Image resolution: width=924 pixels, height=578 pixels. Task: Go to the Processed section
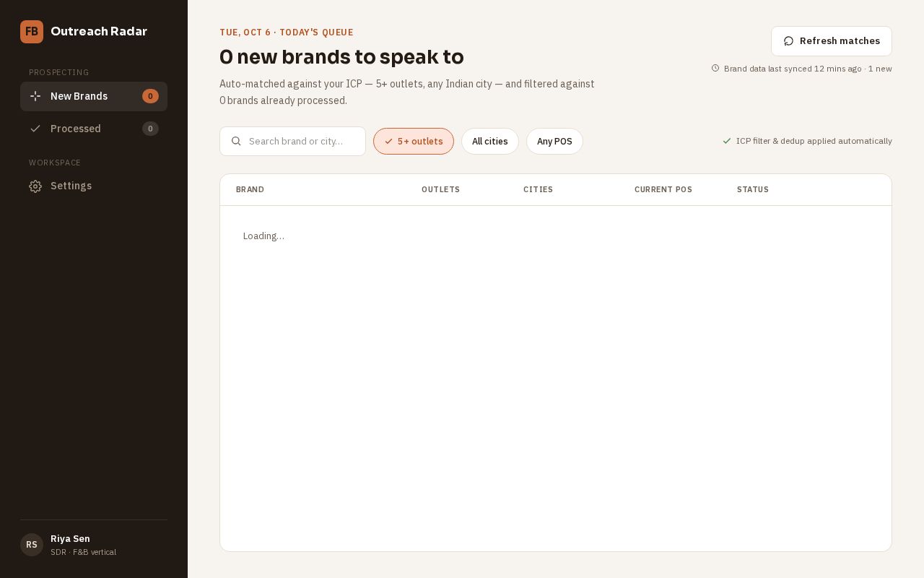[x=94, y=129]
